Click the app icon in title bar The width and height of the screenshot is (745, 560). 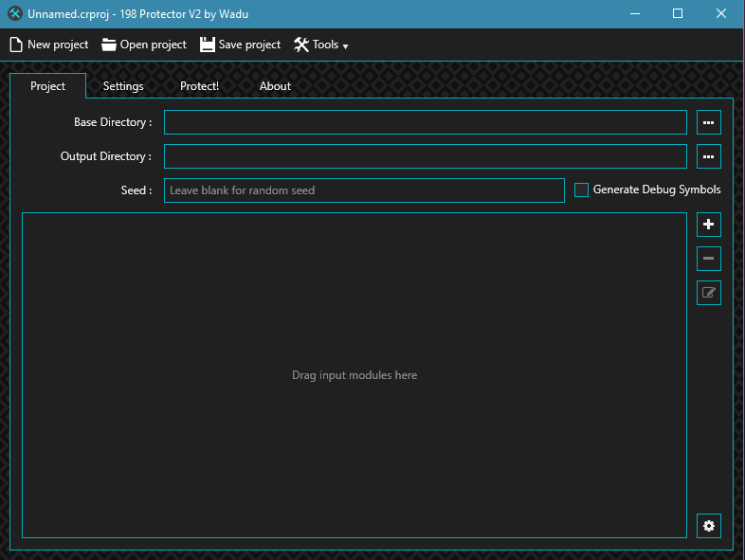point(15,14)
